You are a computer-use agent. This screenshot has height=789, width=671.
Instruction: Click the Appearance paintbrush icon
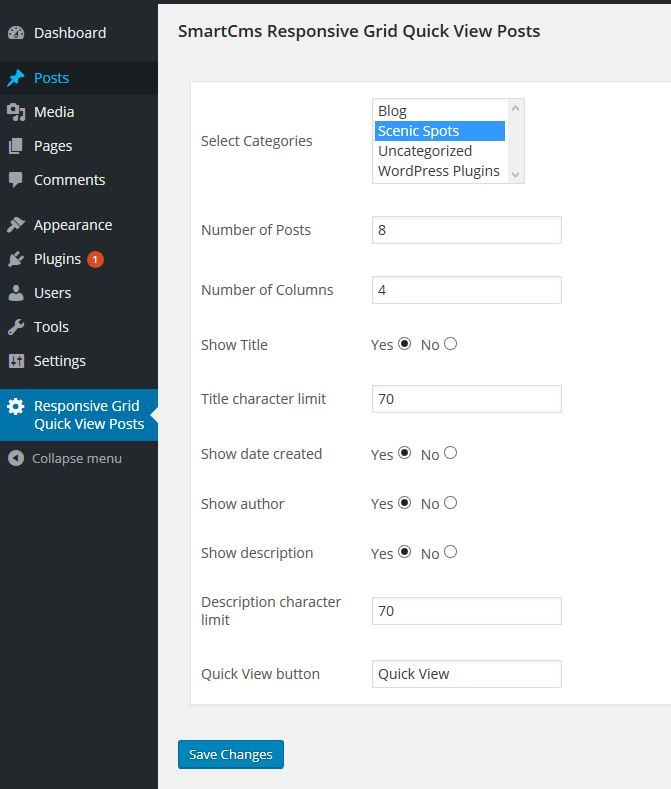click(15, 225)
